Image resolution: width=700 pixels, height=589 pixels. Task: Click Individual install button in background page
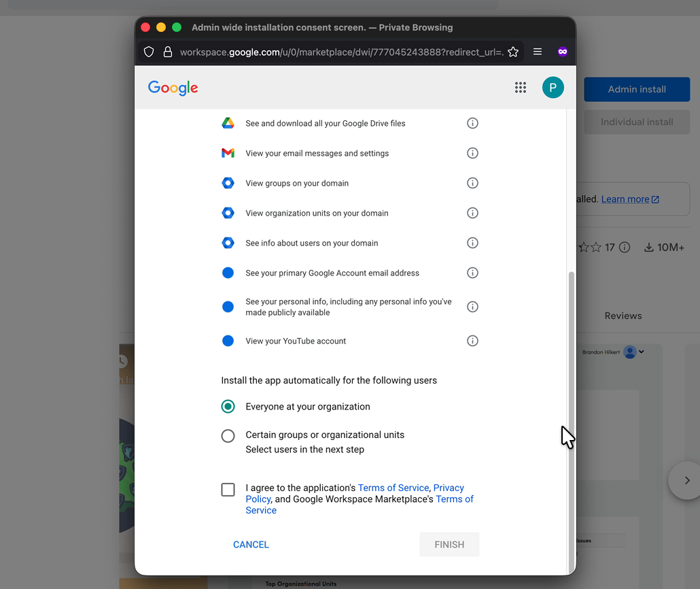pos(637,122)
